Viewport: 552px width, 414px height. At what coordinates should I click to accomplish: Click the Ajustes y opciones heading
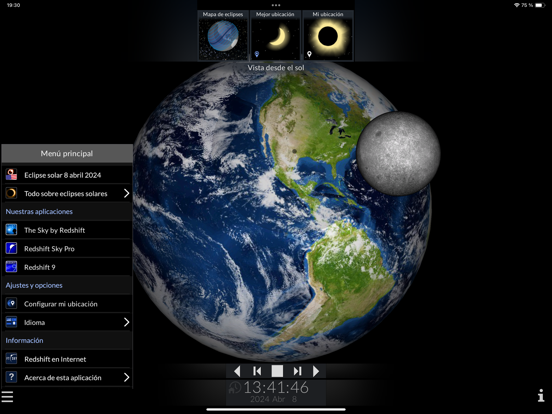34,286
